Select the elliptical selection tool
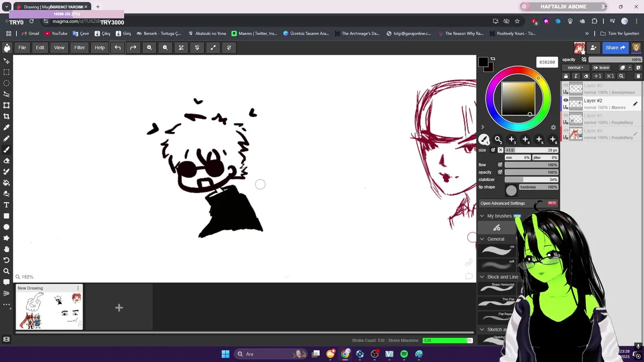This screenshot has width=644, height=362. click(x=7, y=83)
